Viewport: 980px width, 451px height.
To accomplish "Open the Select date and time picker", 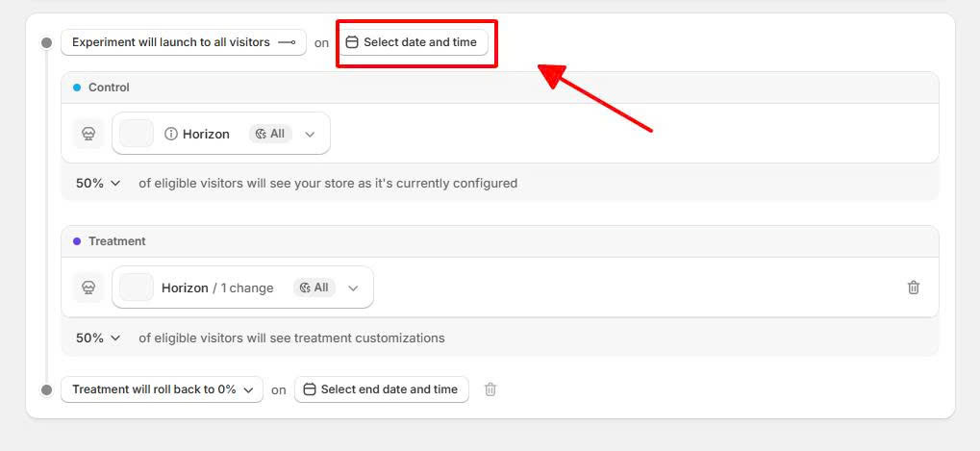I will [414, 42].
